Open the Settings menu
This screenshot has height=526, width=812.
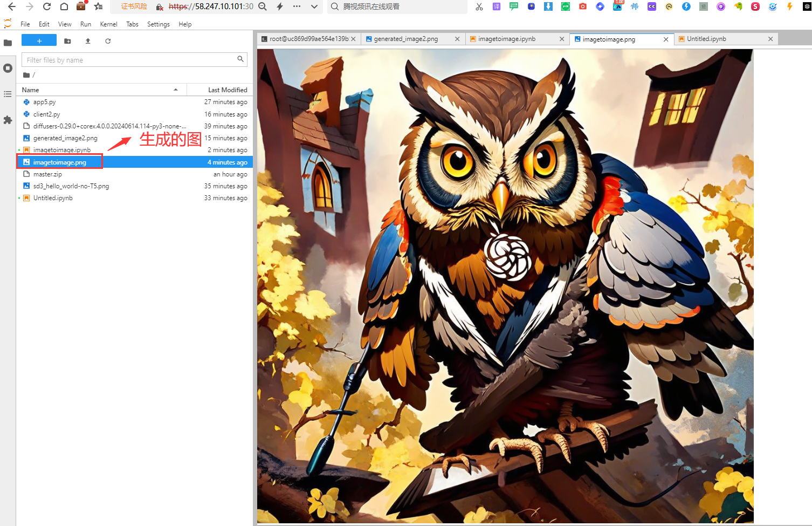(158, 24)
